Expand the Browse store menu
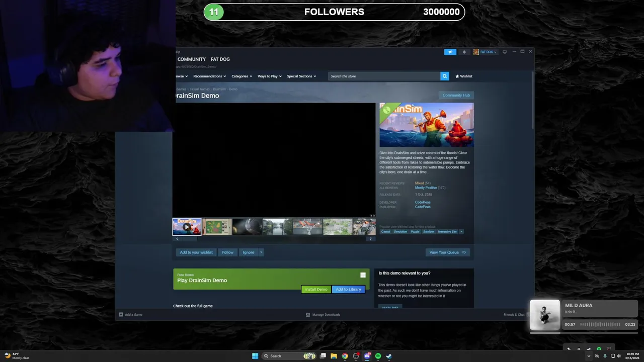644x362 pixels. tap(182, 76)
